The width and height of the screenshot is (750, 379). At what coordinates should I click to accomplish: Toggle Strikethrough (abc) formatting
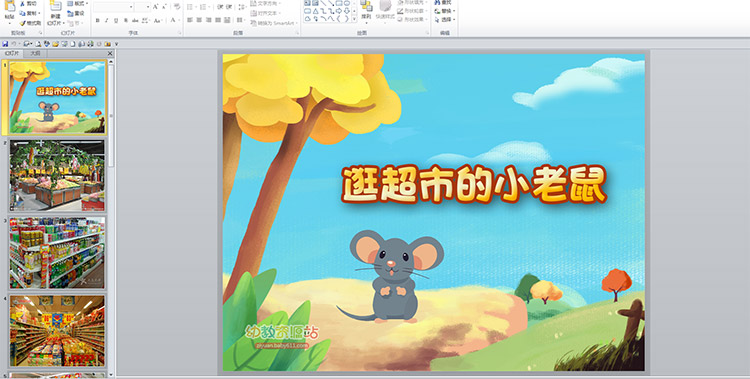click(x=135, y=20)
